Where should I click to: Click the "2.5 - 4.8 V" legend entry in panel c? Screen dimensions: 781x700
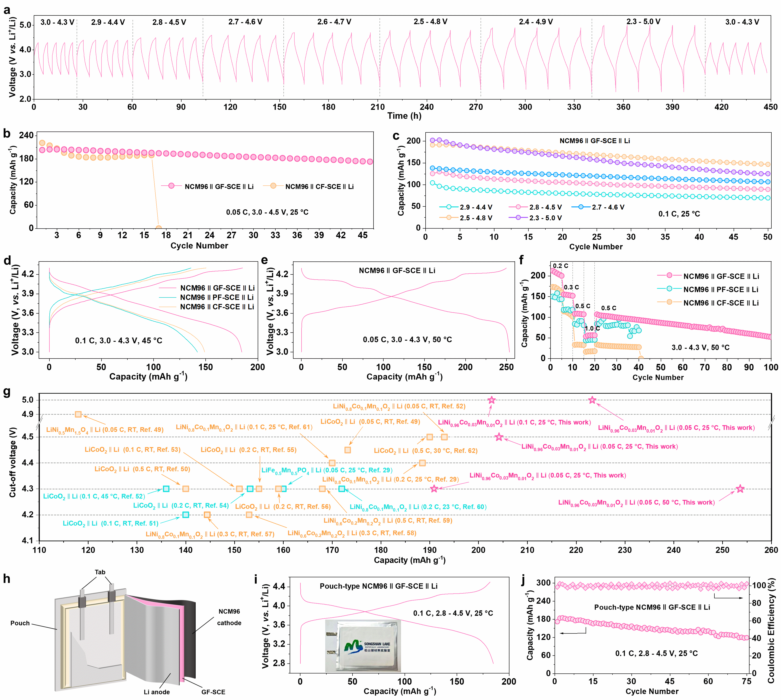pos(466,218)
